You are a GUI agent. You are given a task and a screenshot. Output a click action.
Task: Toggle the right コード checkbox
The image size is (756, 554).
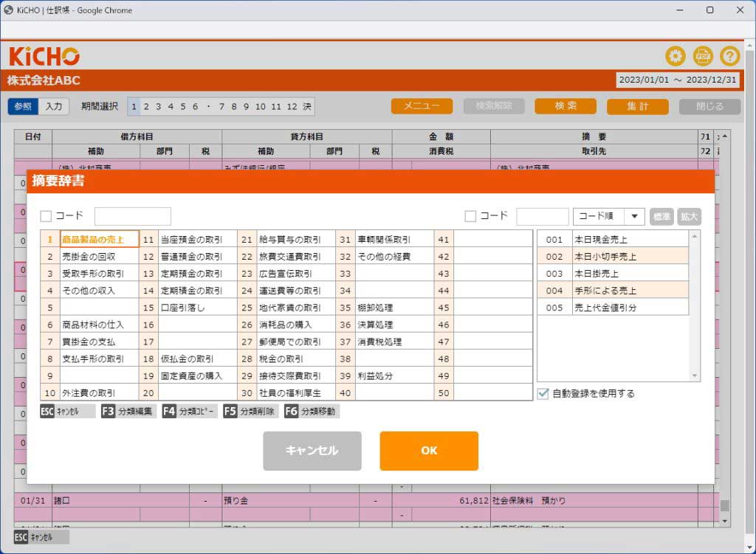(470, 216)
